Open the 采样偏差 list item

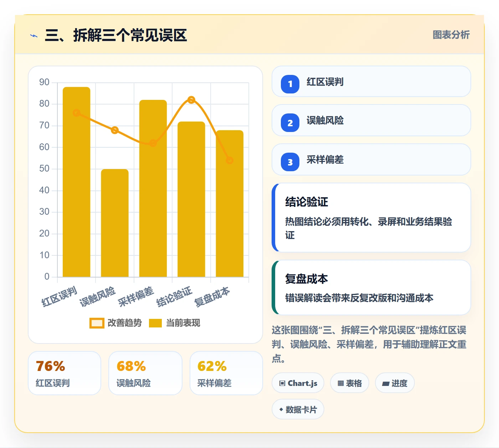pos(371,159)
